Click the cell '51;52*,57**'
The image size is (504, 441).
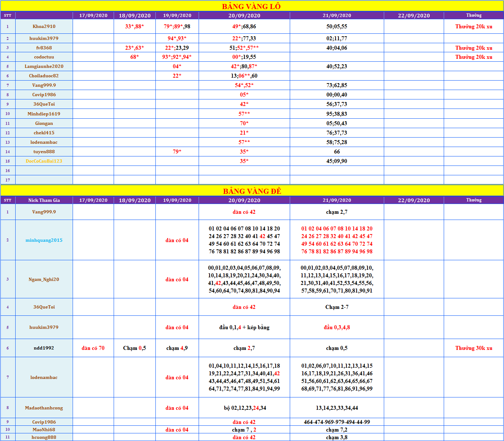tap(244, 48)
